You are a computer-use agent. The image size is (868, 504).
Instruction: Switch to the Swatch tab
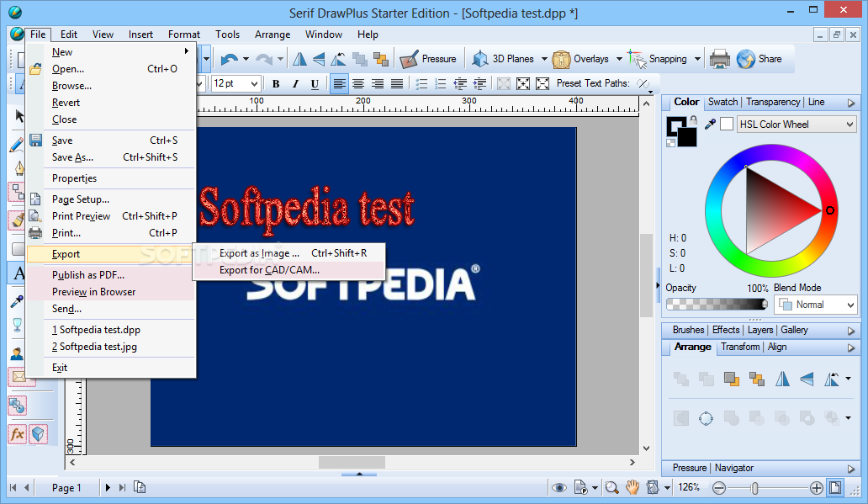722,102
